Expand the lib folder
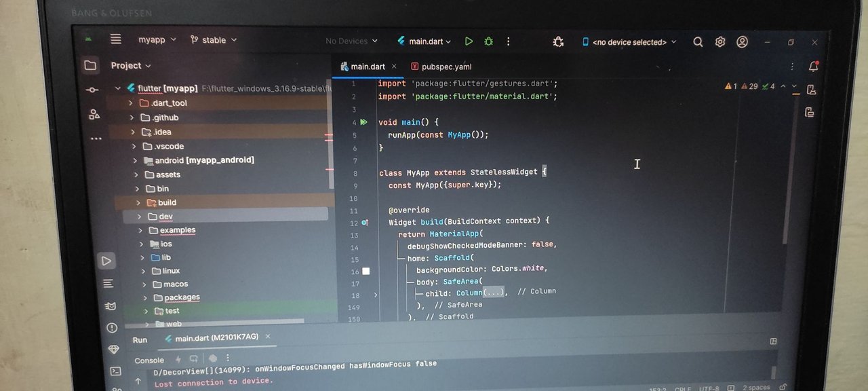Image resolution: width=868 pixels, height=391 pixels. [142, 258]
